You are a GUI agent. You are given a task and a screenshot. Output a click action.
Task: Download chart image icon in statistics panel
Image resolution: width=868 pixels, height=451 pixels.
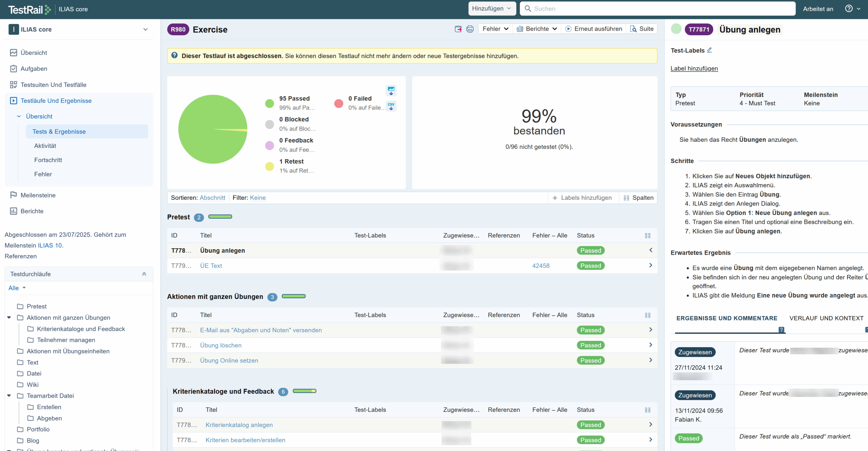tap(391, 91)
